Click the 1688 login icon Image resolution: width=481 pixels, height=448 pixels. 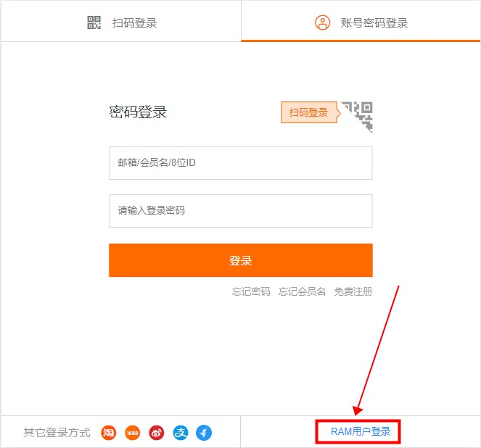coord(132,433)
